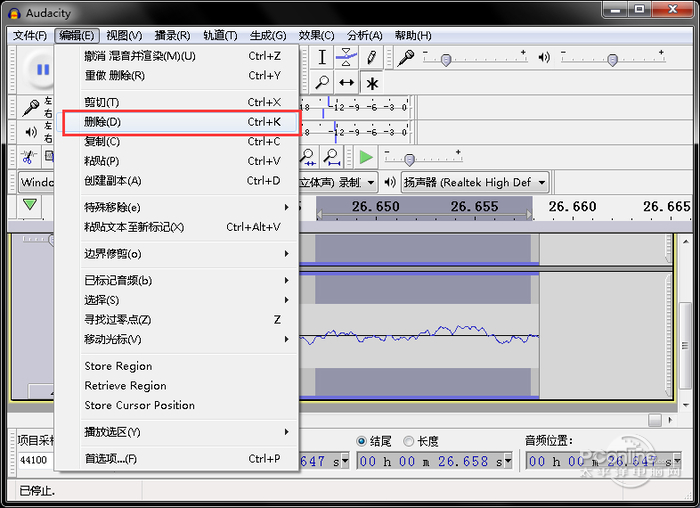Open the 效果(C) menu
The height and width of the screenshot is (508, 700).
tap(316, 36)
